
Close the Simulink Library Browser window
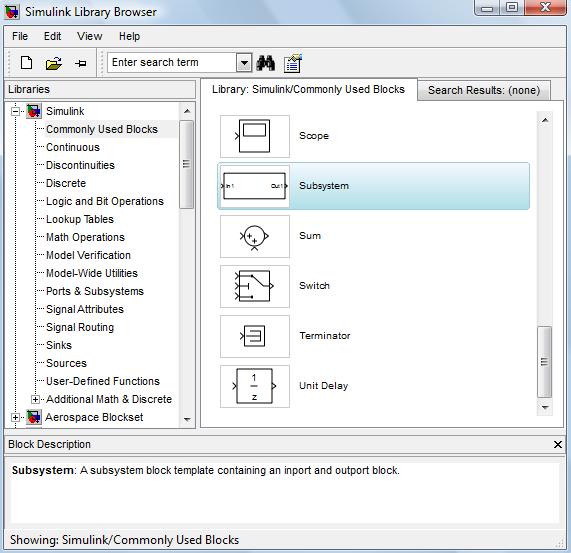pyautogui.click(x=545, y=8)
